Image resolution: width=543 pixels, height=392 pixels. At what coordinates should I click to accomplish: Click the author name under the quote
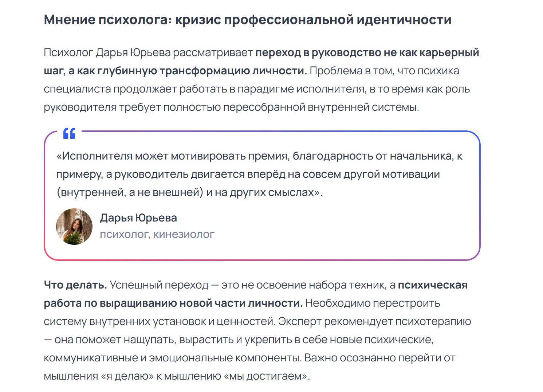(138, 218)
